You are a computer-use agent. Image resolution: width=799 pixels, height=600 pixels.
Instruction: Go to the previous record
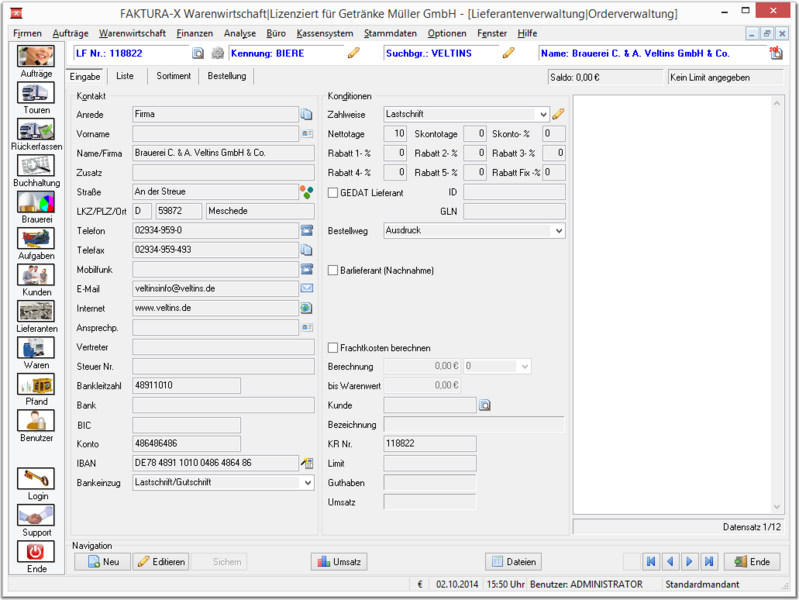pyautogui.click(x=670, y=562)
